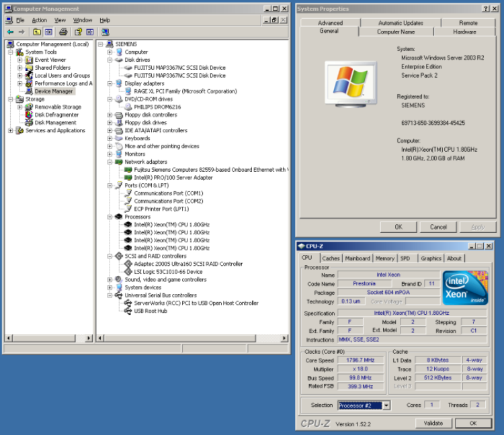Screen dimensions: 504x435
Task: Click the Help question mark toolbar icon
Action: pos(78,32)
